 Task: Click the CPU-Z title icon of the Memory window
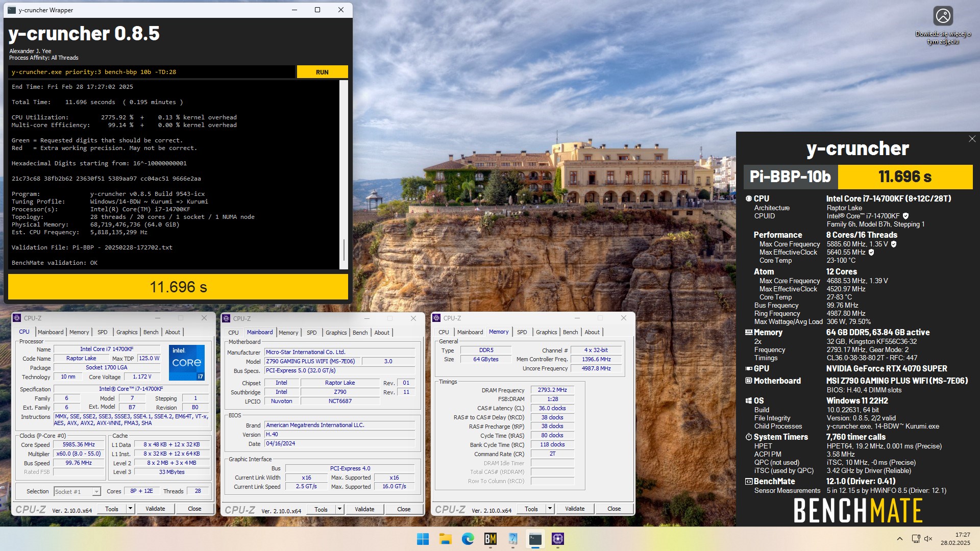(x=436, y=318)
